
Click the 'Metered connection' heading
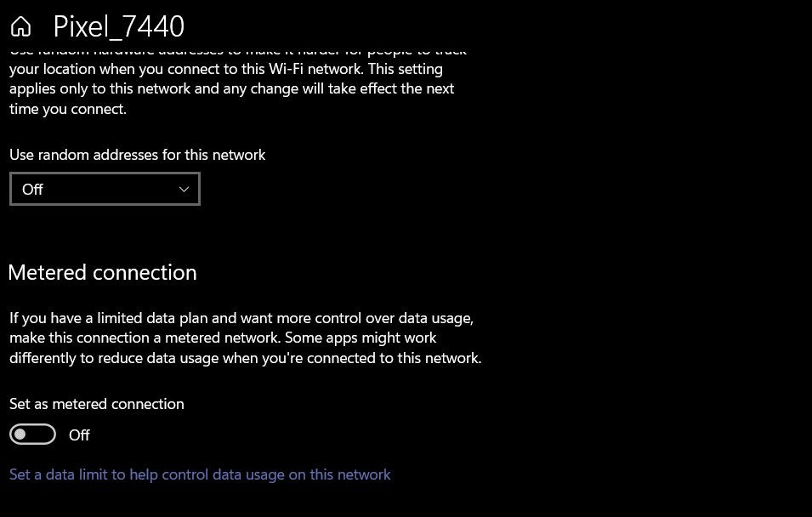pos(102,272)
